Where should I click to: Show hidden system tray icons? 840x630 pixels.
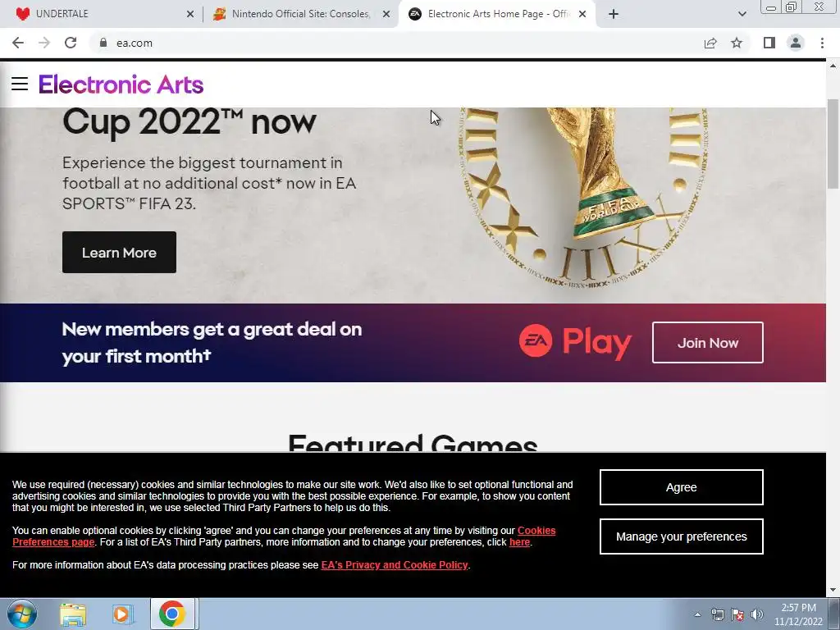click(x=697, y=614)
